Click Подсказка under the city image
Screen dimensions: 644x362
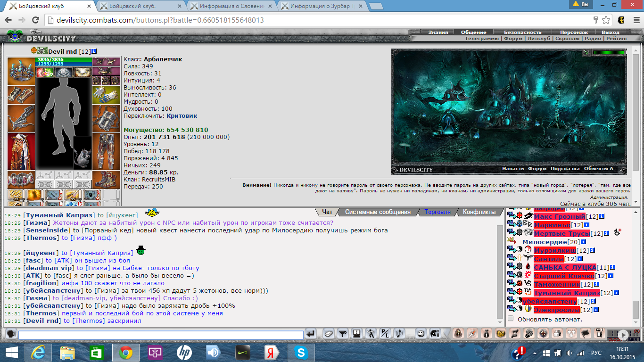(x=565, y=169)
